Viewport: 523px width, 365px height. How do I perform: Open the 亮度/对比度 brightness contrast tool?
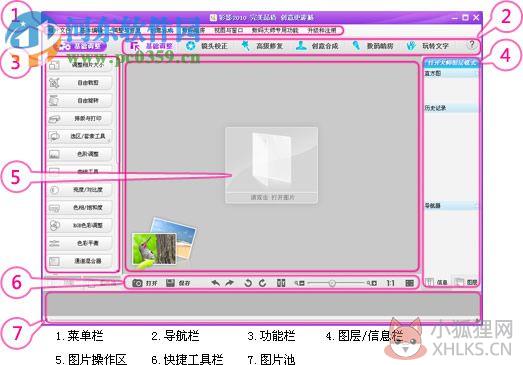click(x=80, y=190)
